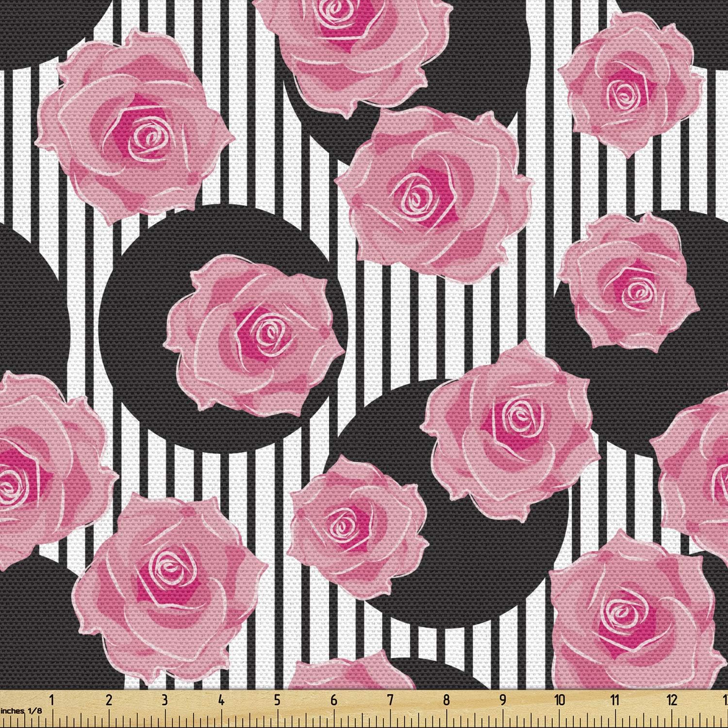Click the number 2 on the ruler
The height and width of the screenshot is (728, 728).
(x=108, y=700)
